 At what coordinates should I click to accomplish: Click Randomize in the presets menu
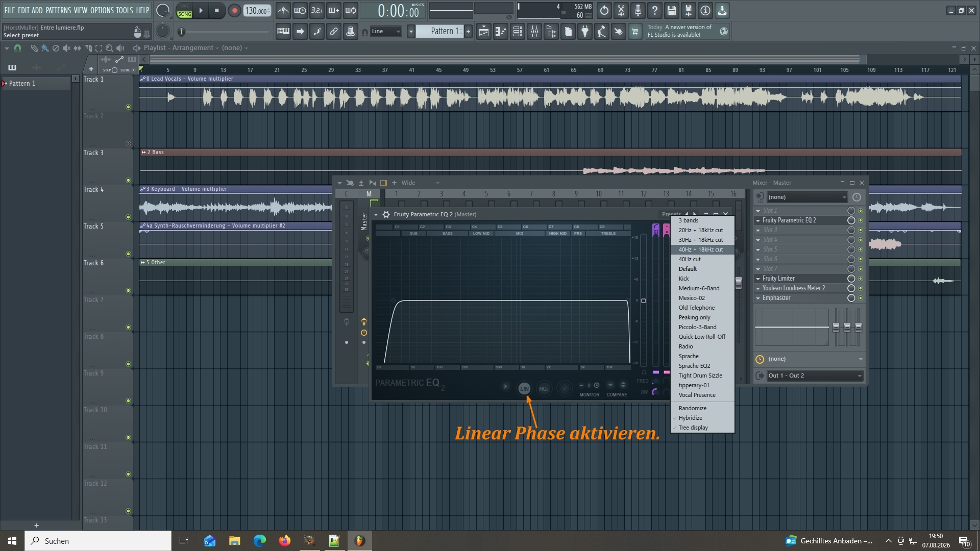click(x=702, y=408)
